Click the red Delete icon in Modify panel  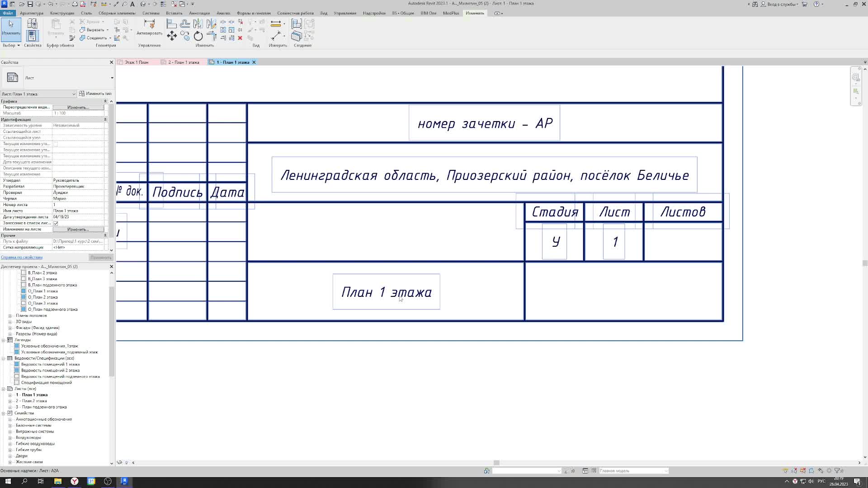coord(240,38)
